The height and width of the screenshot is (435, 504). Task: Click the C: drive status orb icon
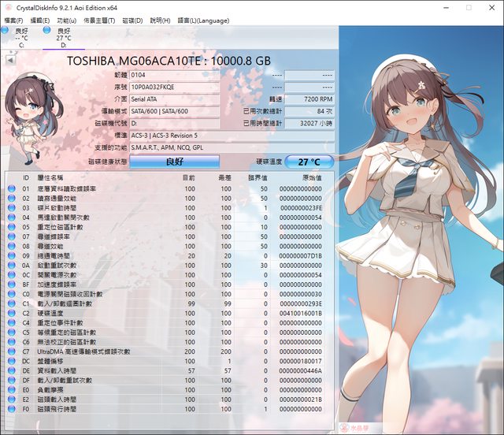(x=5, y=31)
